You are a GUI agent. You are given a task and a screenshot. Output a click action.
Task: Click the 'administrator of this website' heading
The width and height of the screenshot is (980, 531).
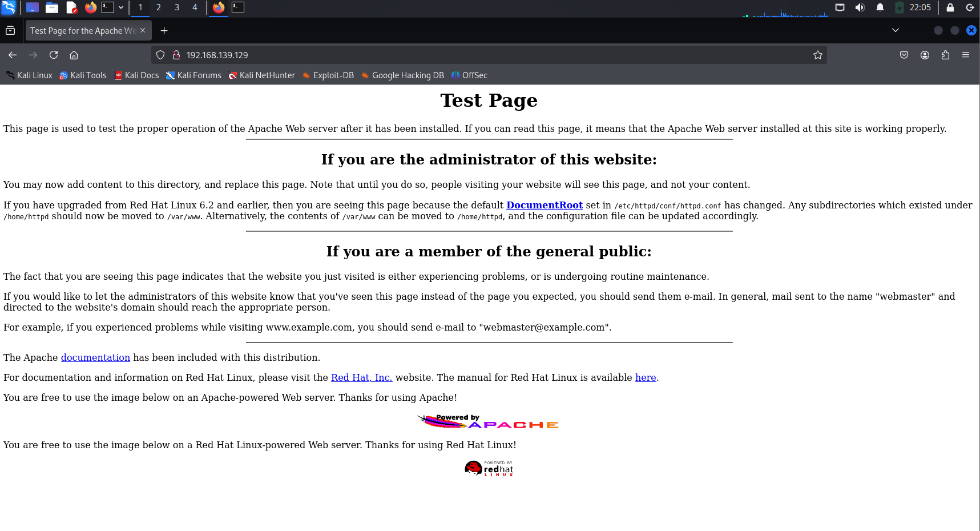tap(489, 159)
